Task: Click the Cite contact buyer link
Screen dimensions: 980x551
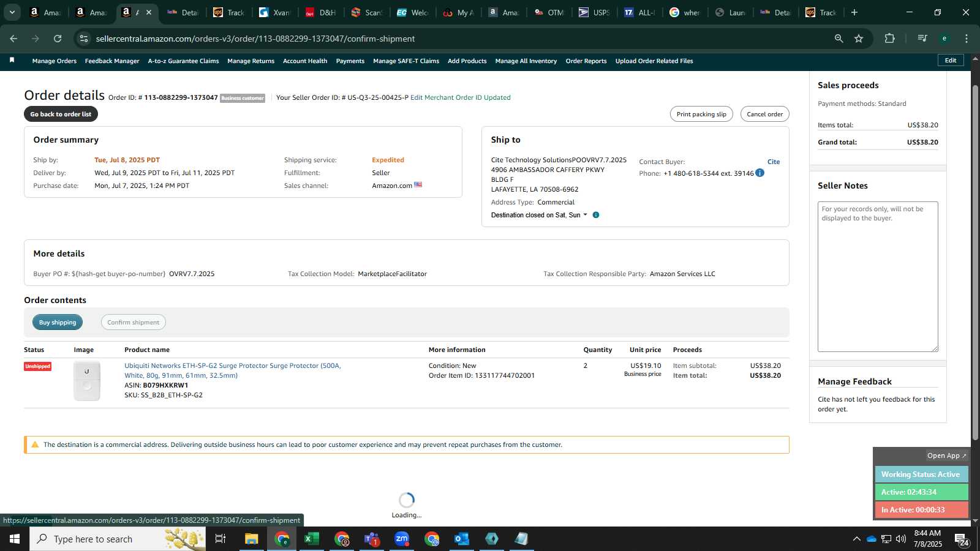Action: [774, 162]
